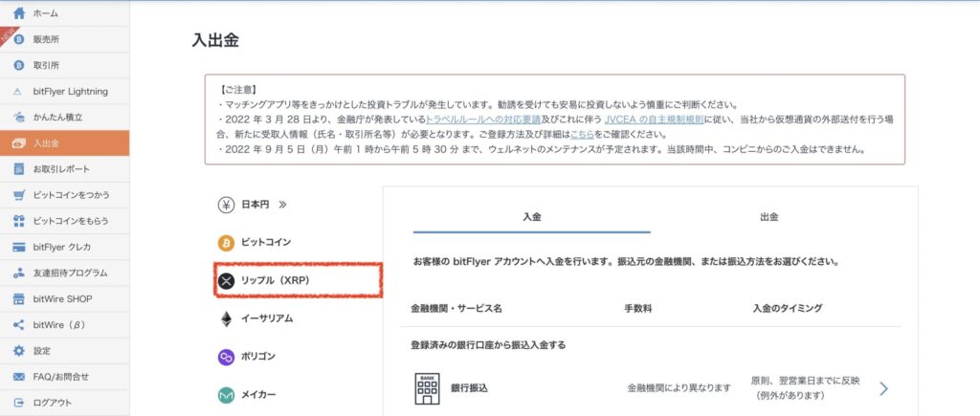
Task: Click the 金融機関・サービス名 column header
Action: click(x=457, y=309)
